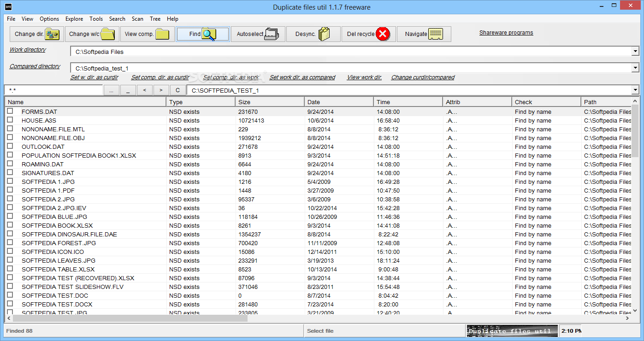Open the View menu
This screenshot has height=341, width=644.
click(27, 19)
